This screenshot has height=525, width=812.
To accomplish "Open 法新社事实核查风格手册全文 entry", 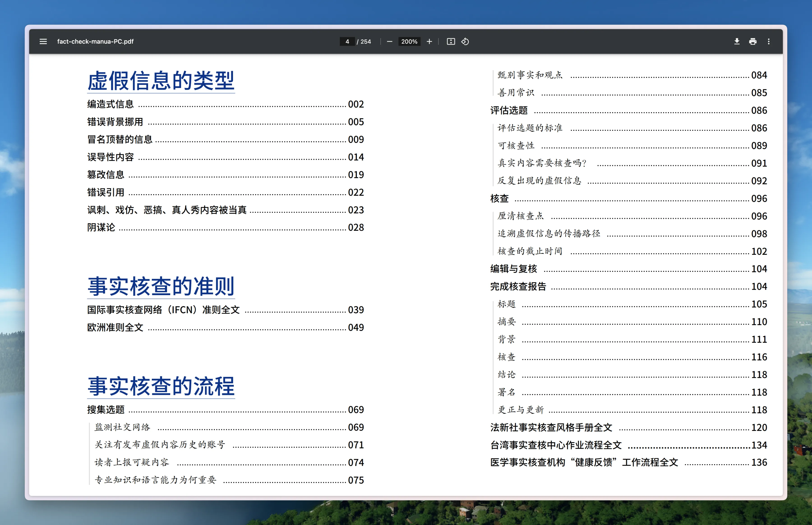I will coord(551,427).
